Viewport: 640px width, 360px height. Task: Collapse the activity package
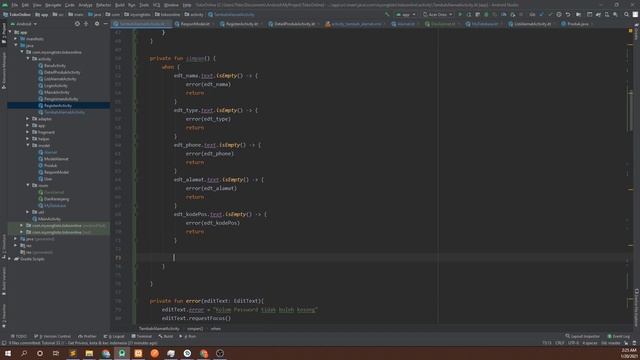click(28, 59)
